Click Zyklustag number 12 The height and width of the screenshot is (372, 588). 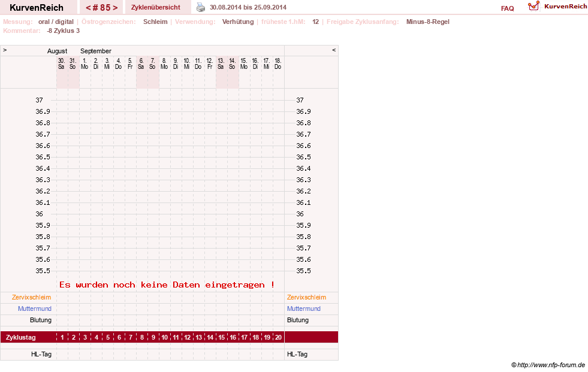pos(187,337)
